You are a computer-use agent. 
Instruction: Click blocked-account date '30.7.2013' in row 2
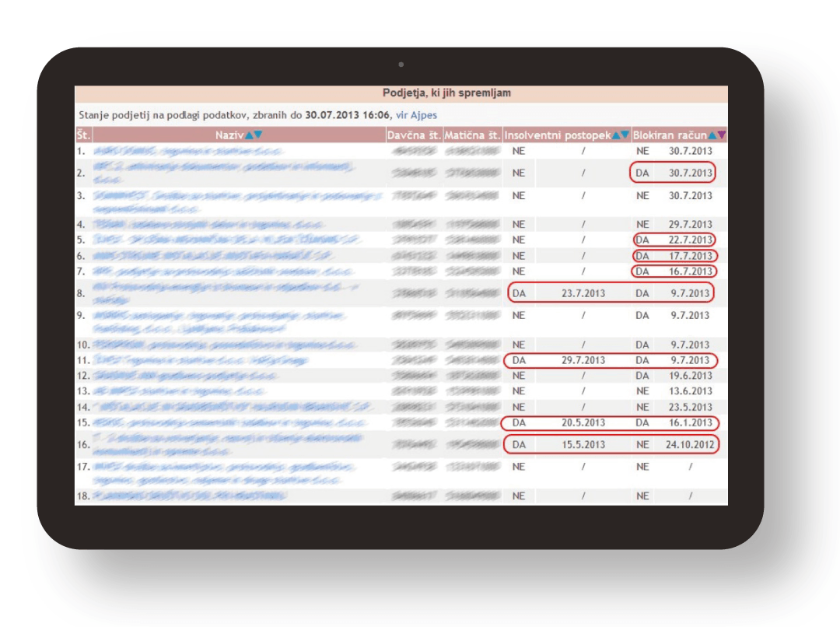[691, 173]
